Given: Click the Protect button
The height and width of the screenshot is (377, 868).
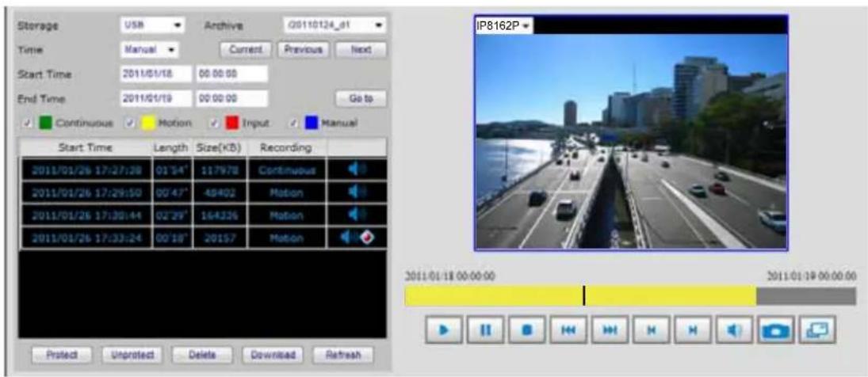Looking at the screenshot, I should 62,354.
